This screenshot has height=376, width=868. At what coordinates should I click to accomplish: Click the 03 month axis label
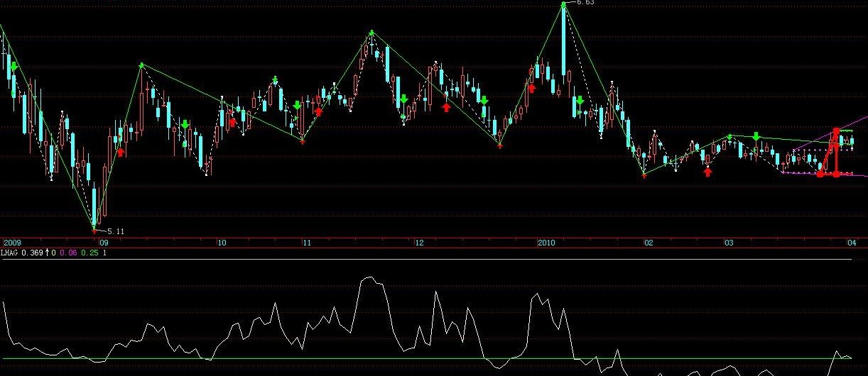point(729,243)
